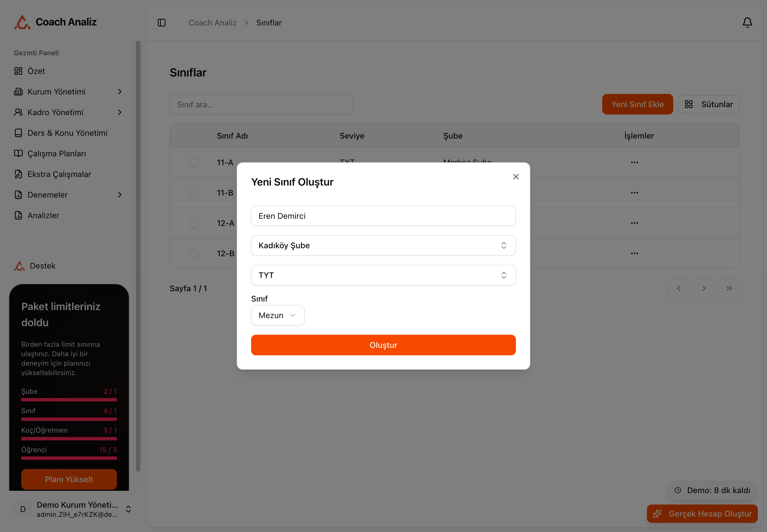
Task: Tick the select-all checkbox in table header
Action: (193, 136)
